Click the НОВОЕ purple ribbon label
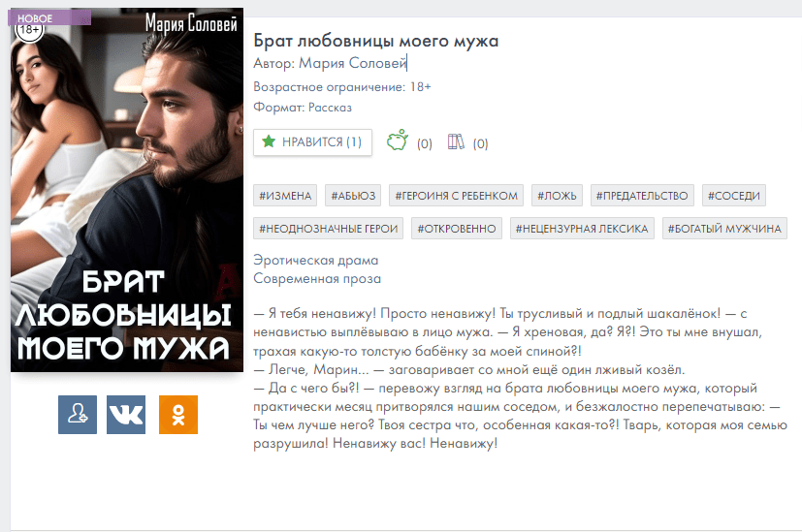This screenshot has width=802, height=532. [x=49, y=17]
